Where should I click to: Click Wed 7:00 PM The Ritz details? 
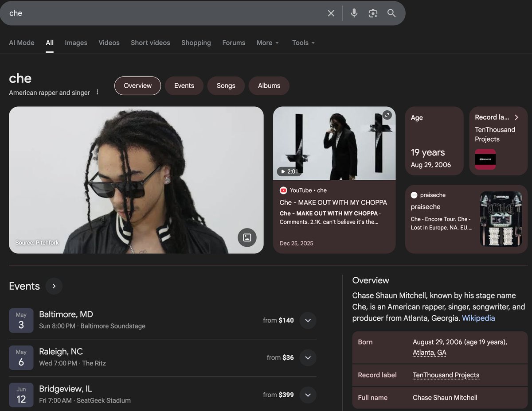pyautogui.click(x=73, y=363)
